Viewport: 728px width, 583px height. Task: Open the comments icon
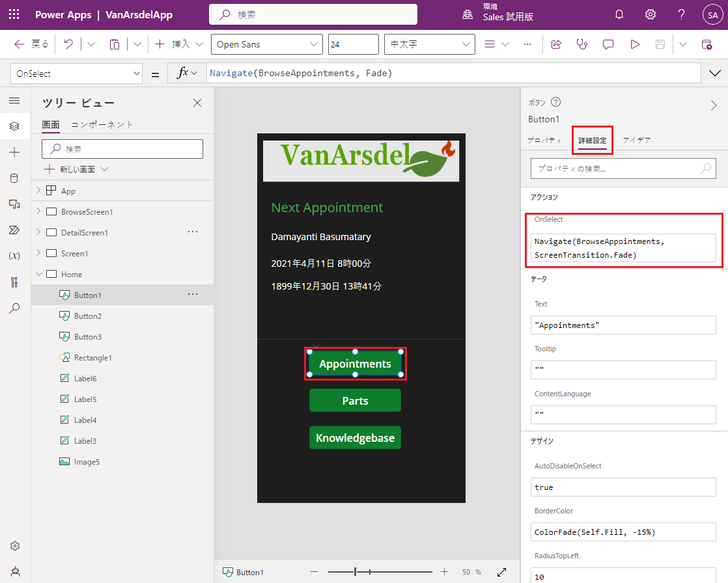coord(608,44)
